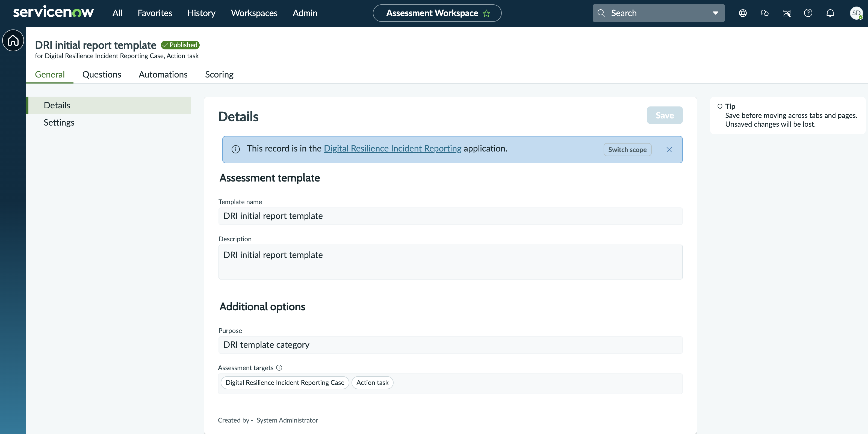Click the Description text area
The height and width of the screenshot is (434, 868).
pos(450,262)
